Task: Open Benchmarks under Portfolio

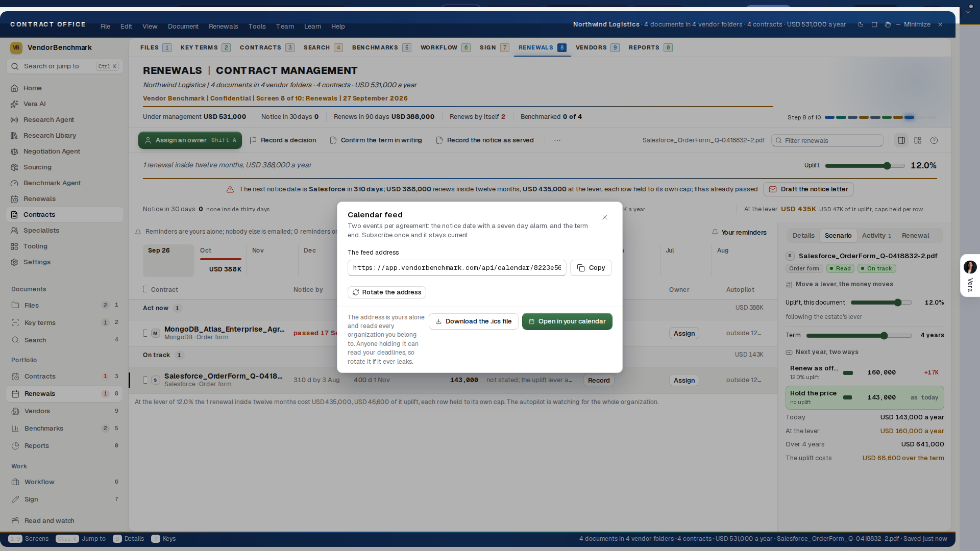Action: pyautogui.click(x=64, y=428)
